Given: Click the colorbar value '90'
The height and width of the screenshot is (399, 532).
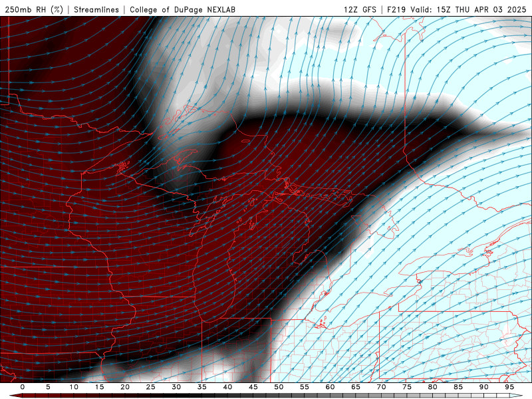Looking at the screenshot, I should point(483,387).
